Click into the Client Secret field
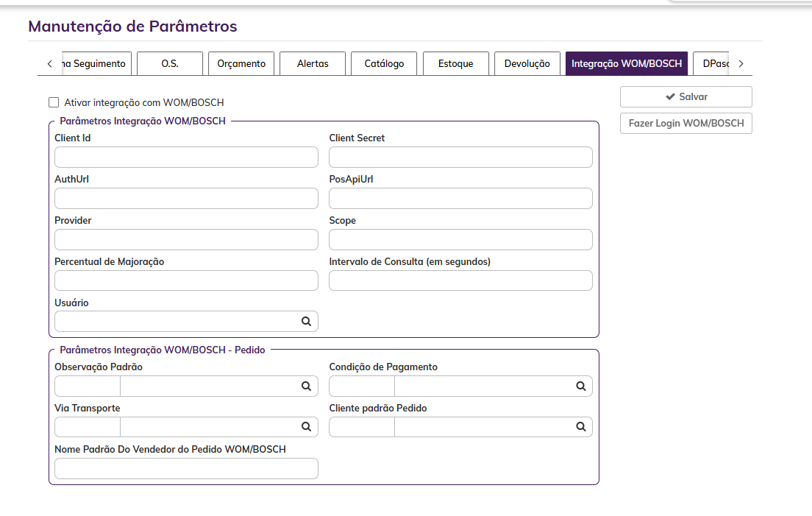The image size is (812, 516). (x=460, y=158)
